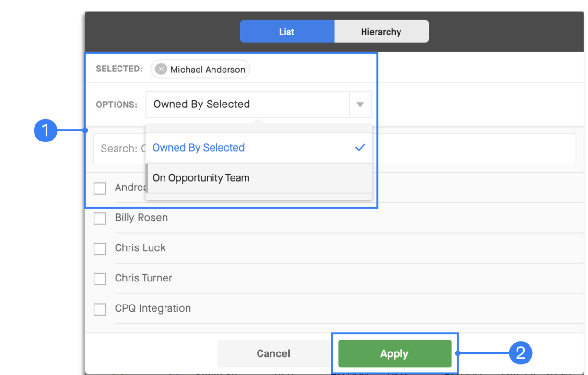Click the Options combo box value field
The height and width of the screenshot is (375, 588).
tap(247, 105)
